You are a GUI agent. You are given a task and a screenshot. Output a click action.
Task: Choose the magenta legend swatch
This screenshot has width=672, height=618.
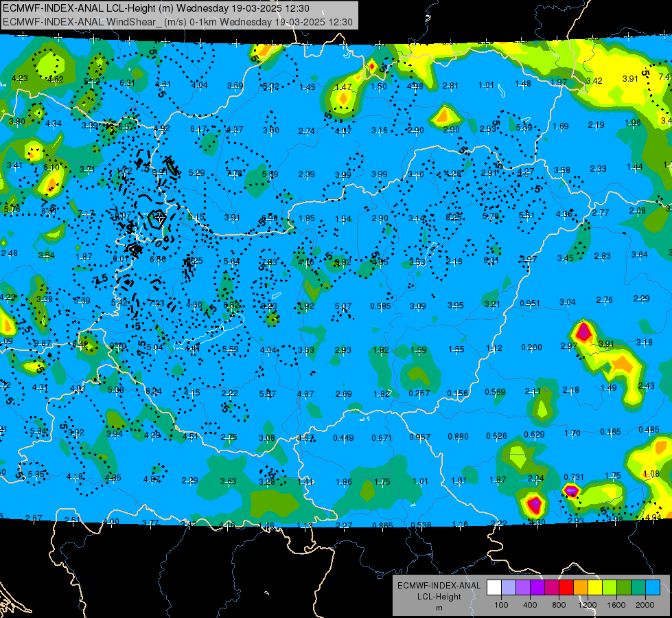(552, 588)
